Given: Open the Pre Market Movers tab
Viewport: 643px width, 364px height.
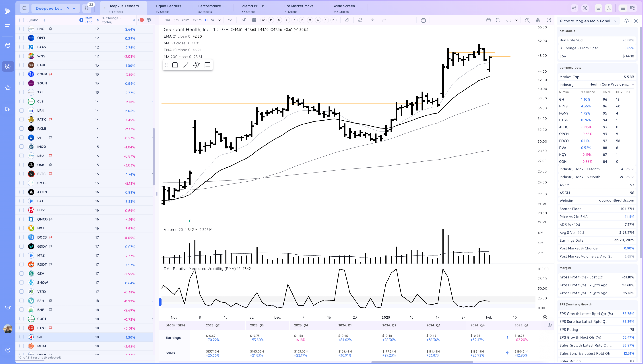Looking at the screenshot, I should [300, 8].
